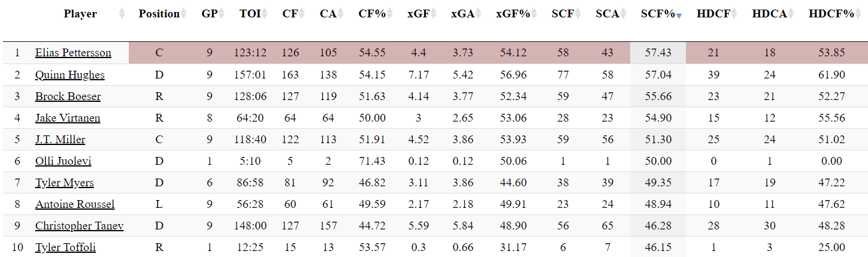Viewport: 868px width, 257px height.
Task: Click the Christopher Tanev link
Action: 79,226
